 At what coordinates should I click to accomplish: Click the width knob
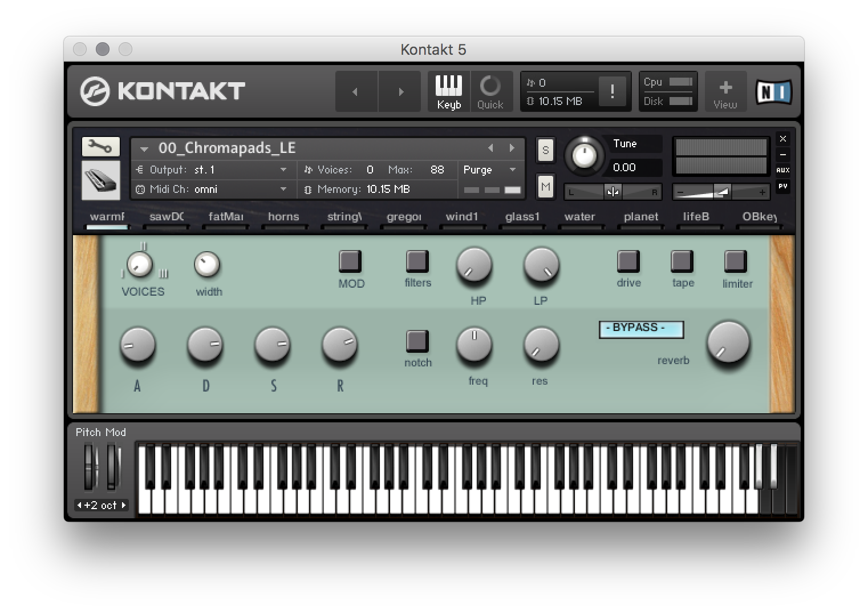pos(207,264)
